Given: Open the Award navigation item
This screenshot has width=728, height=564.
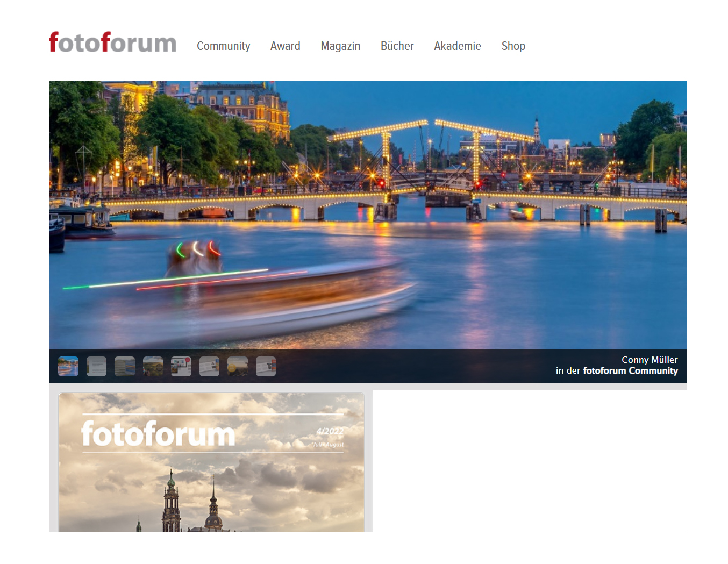Looking at the screenshot, I should (x=285, y=46).
